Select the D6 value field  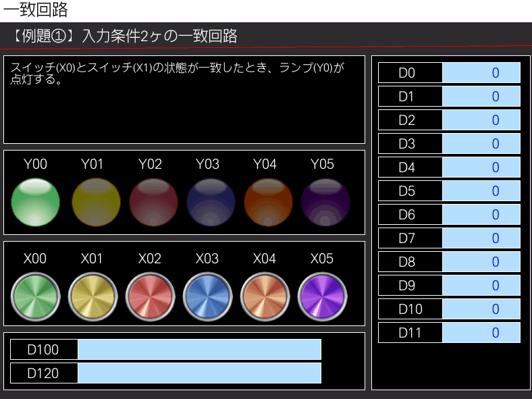(x=481, y=215)
